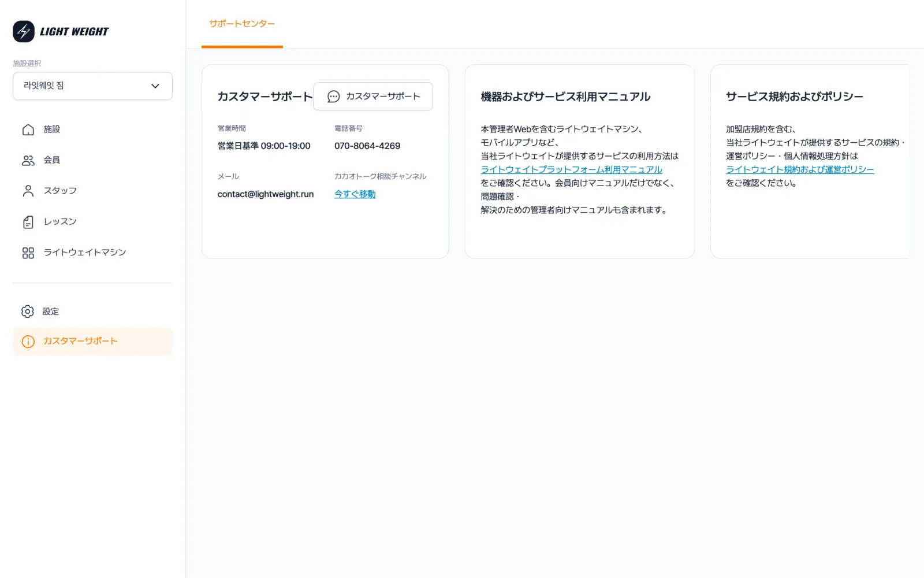Go to 会員 in the sidebar
The height and width of the screenshot is (578, 924).
(x=92, y=160)
